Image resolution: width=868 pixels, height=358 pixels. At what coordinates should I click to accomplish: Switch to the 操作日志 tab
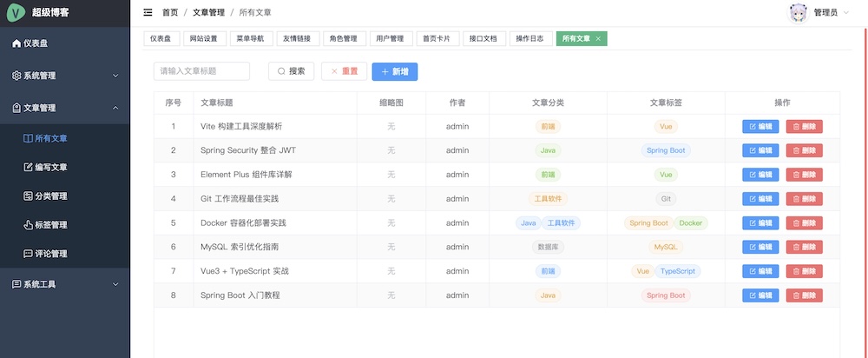[529, 39]
